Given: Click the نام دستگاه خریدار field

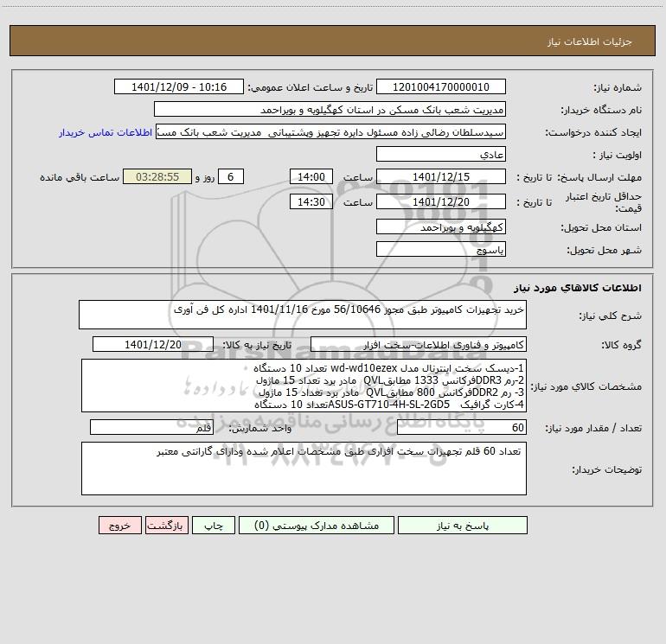Looking at the screenshot, I should tap(330, 109).
